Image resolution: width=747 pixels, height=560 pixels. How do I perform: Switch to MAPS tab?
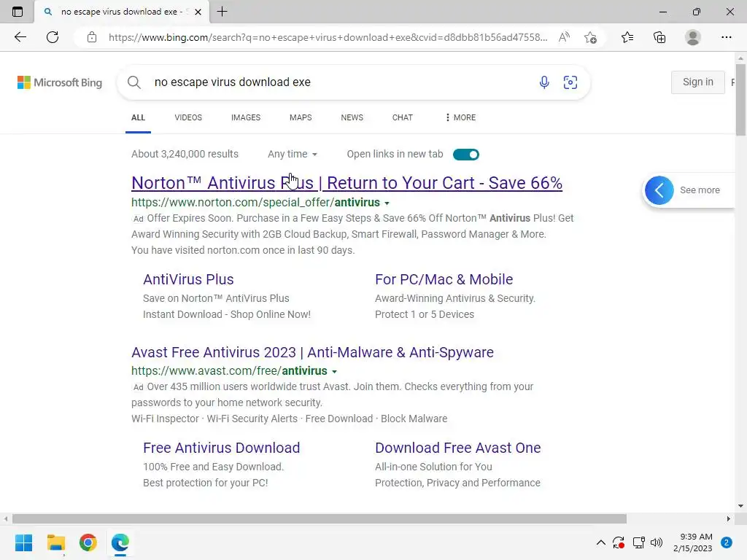coord(301,117)
